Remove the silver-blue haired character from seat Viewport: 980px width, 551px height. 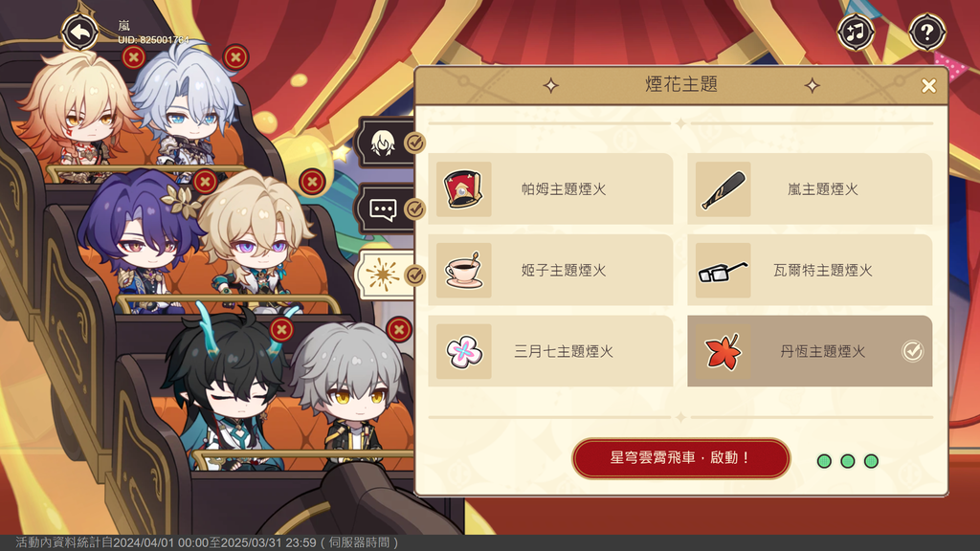(235, 57)
